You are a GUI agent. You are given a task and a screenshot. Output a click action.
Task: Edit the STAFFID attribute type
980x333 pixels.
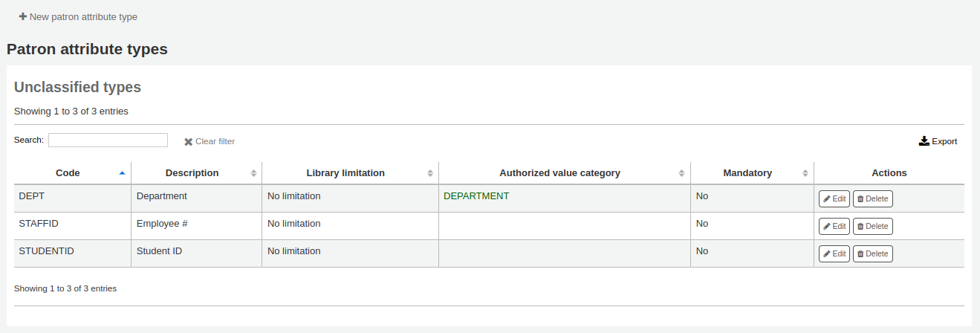click(x=834, y=226)
